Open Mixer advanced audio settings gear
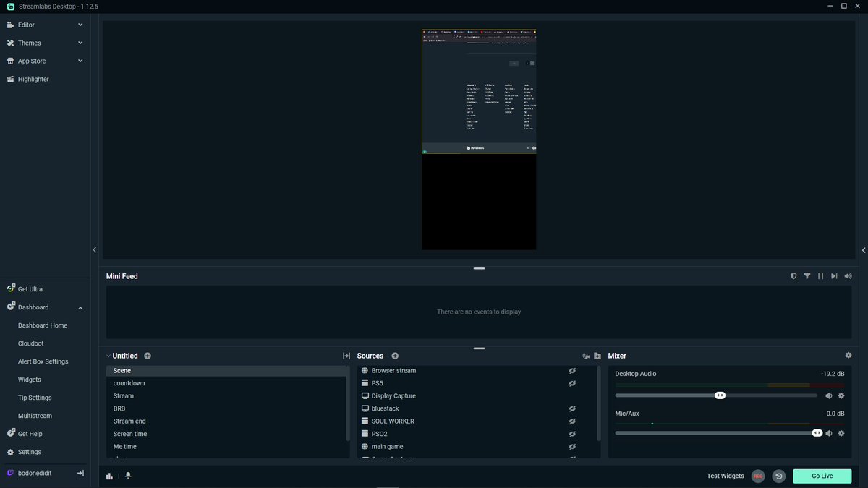Image resolution: width=868 pixels, height=488 pixels. coord(848,356)
